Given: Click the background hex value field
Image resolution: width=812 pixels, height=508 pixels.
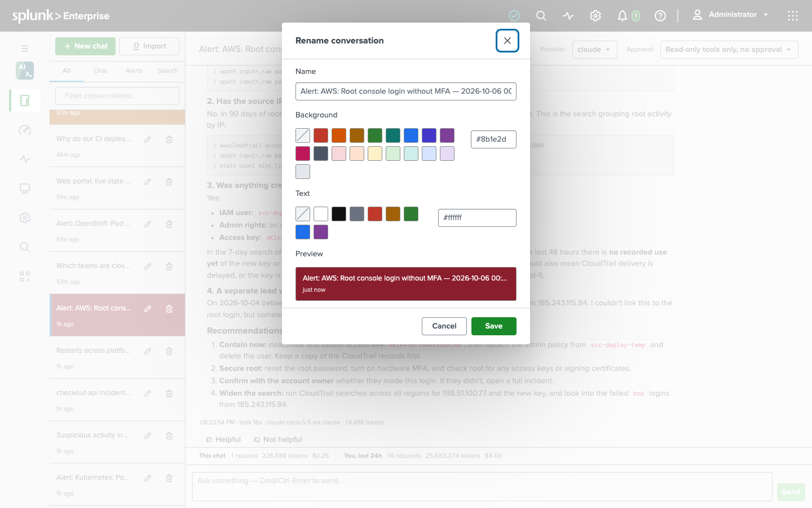Looking at the screenshot, I should pyautogui.click(x=493, y=139).
